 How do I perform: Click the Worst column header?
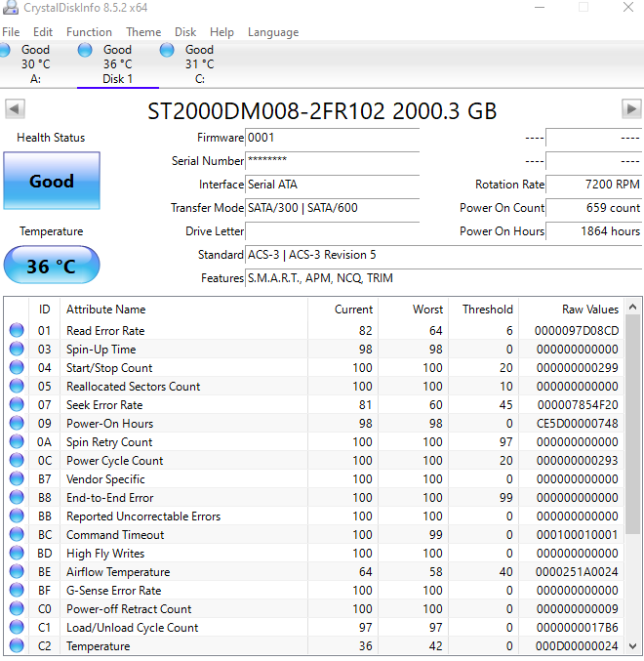[413, 310]
